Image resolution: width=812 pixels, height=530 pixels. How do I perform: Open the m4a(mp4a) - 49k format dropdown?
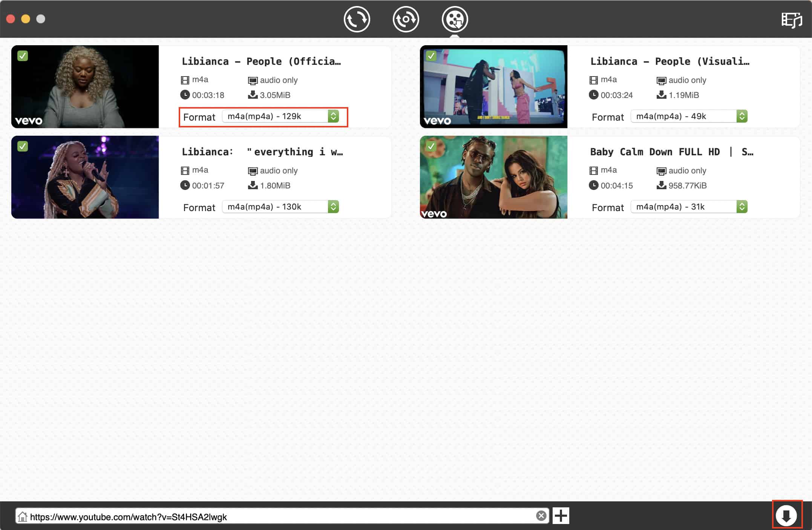pyautogui.click(x=689, y=116)
